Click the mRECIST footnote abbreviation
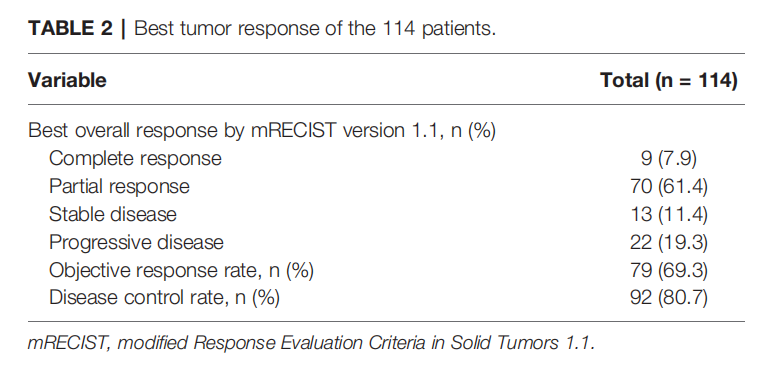The height and width of the screenshot is (369, 773). point(68,343)
